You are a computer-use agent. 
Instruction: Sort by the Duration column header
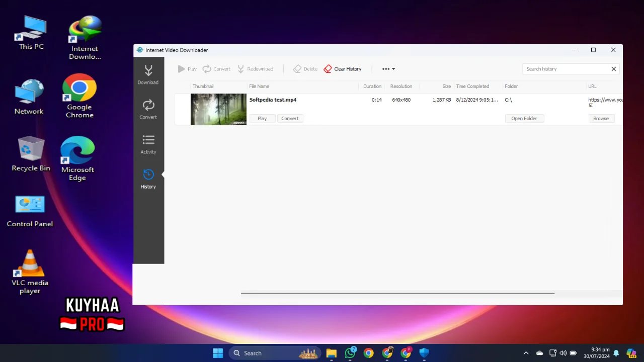[x=372, y=86]
